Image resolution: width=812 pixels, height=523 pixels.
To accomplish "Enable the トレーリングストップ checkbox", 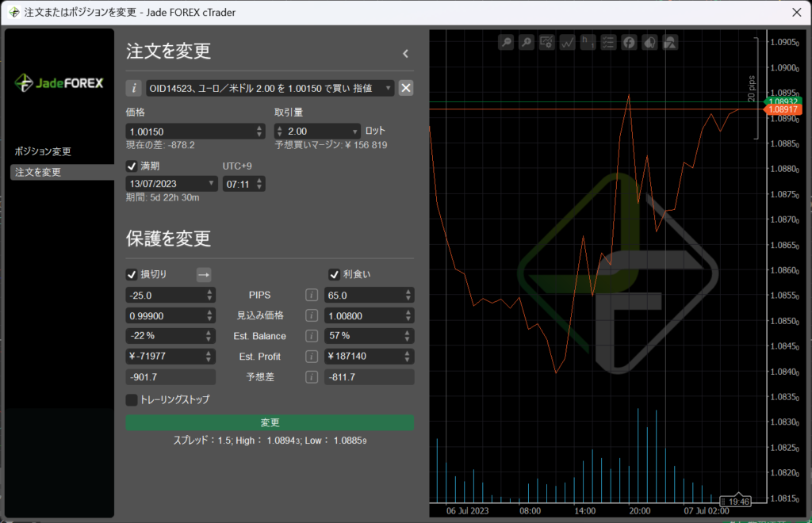I will [x=132, y=399].
